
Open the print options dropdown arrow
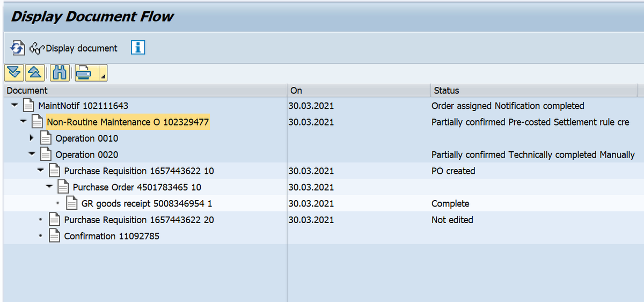click(102, 73)
